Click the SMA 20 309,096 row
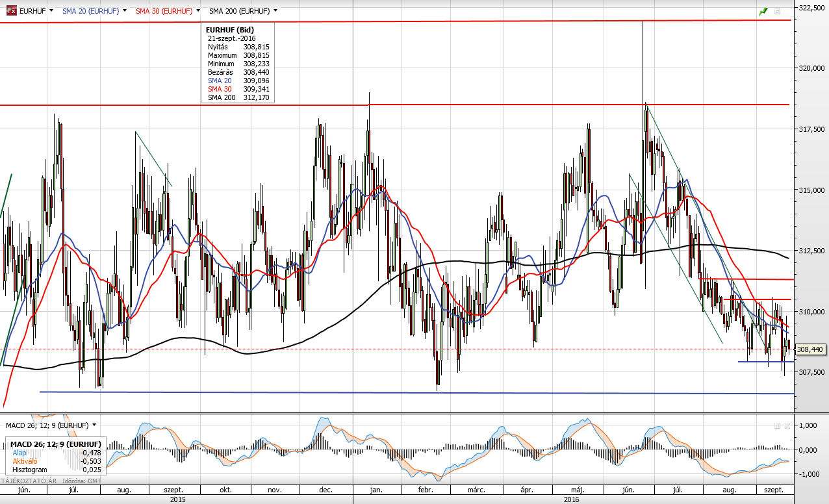Image resolution: width=829 pixels, height=504 pixels. point(238,81)
